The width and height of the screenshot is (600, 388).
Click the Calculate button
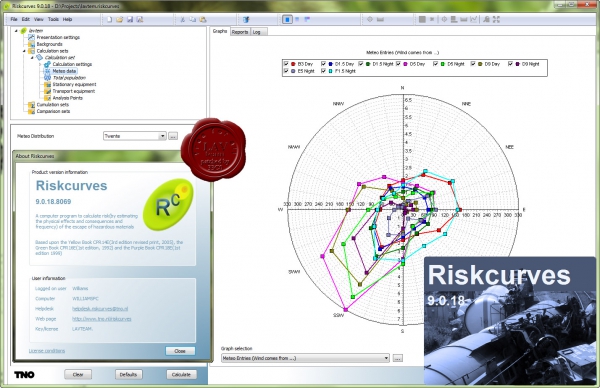click(x=181, y=375)
